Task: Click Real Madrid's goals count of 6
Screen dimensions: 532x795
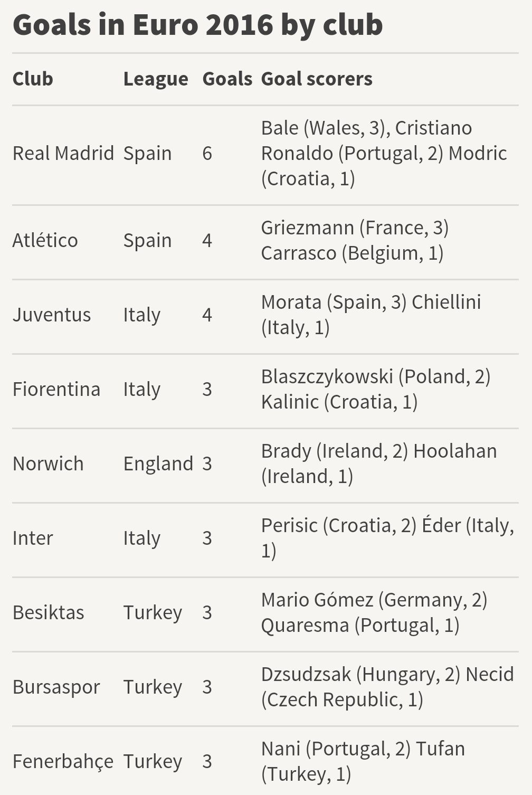Action: pyautogui.click(x=207, y=153)
